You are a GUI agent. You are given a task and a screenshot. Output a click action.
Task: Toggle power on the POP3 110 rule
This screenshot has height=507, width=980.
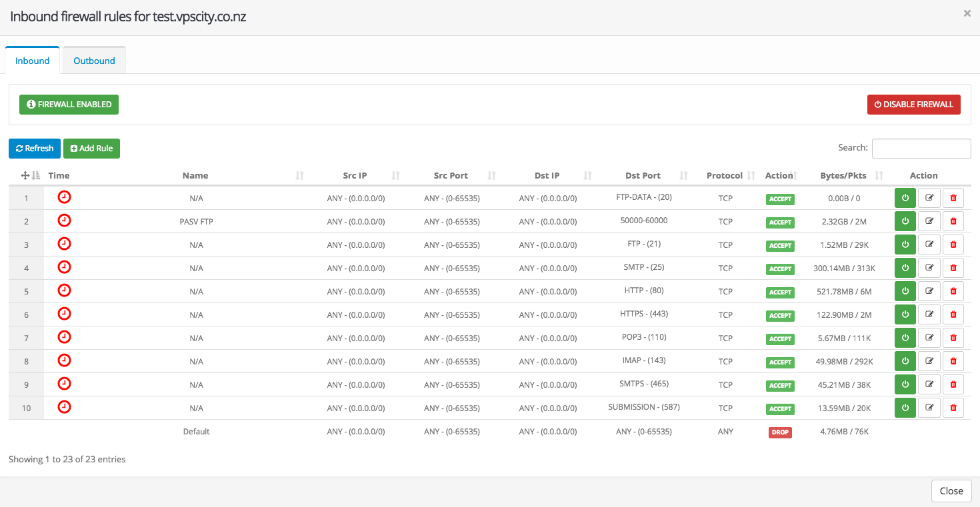click(905, 338)
